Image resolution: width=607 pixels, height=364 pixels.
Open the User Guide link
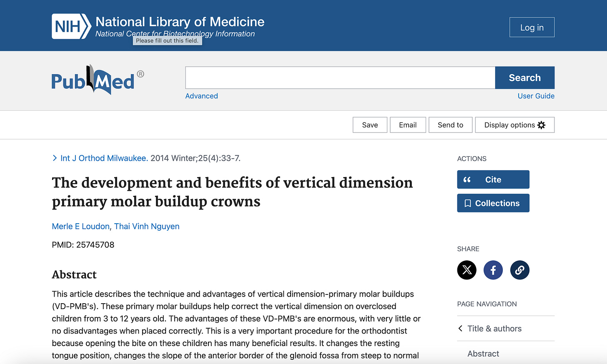(536, 96)
